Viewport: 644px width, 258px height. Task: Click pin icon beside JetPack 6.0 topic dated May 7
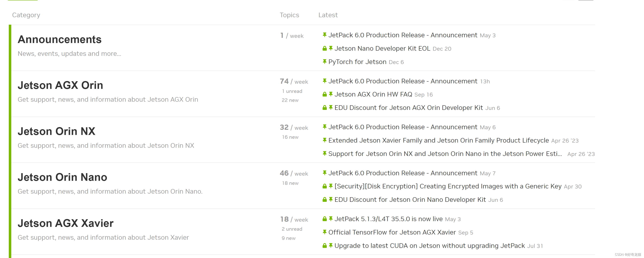pyautogui.click(x=325, y=173)
